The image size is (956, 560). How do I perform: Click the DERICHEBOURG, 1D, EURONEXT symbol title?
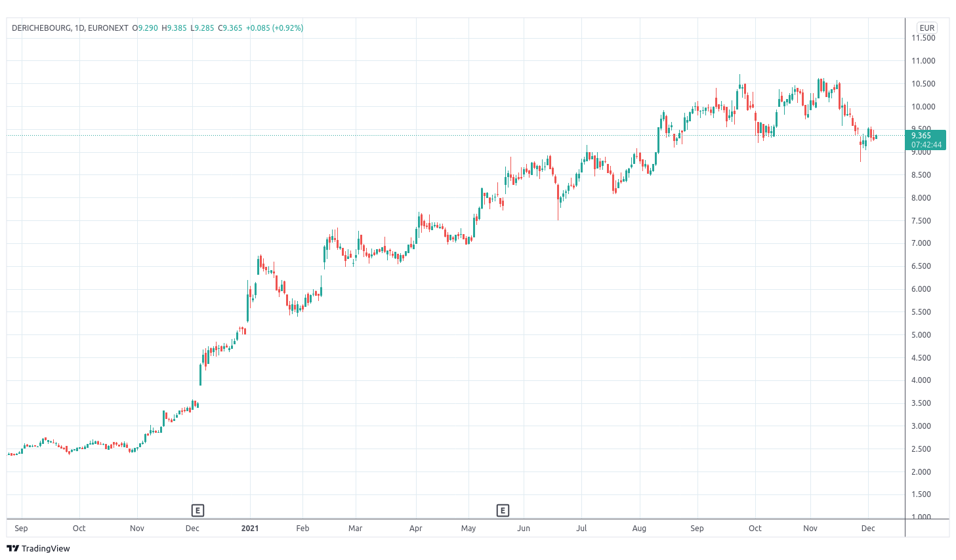(x=70, y=28)
